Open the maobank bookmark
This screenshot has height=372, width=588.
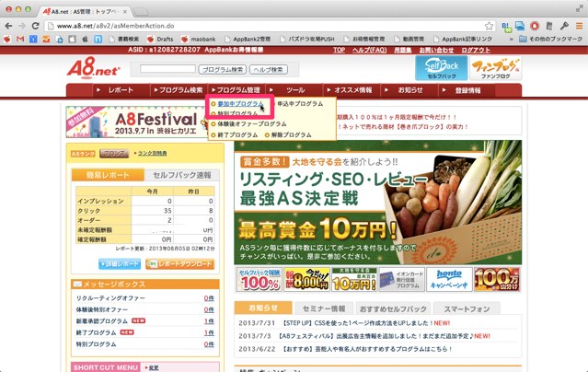coord(198,39)
